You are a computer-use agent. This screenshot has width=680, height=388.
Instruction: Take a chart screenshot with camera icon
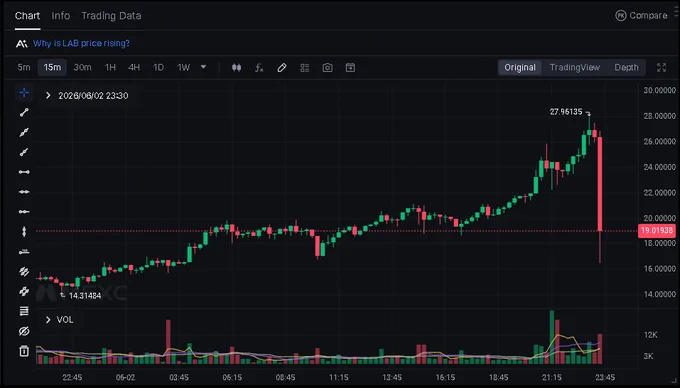pos(327,68)
